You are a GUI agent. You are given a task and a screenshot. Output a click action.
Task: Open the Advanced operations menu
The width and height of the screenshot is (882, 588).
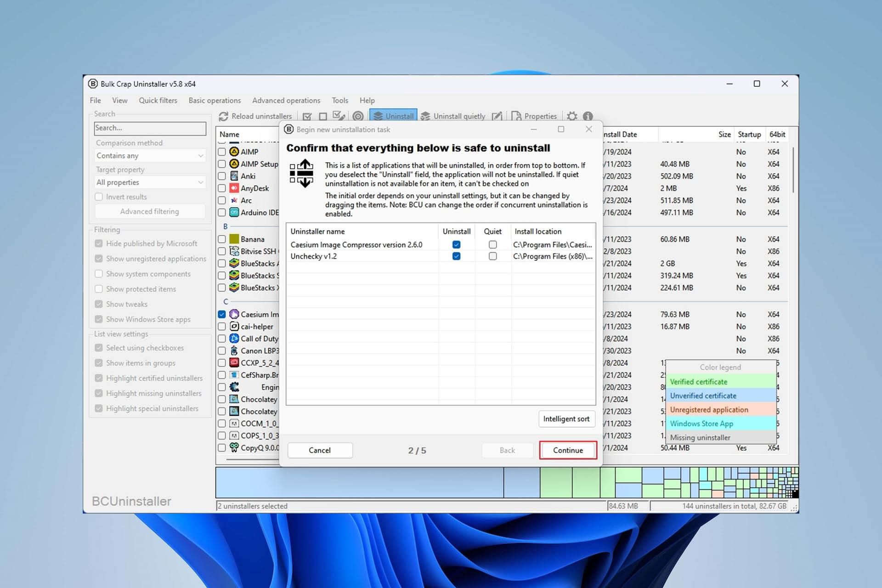pos(286,100)
